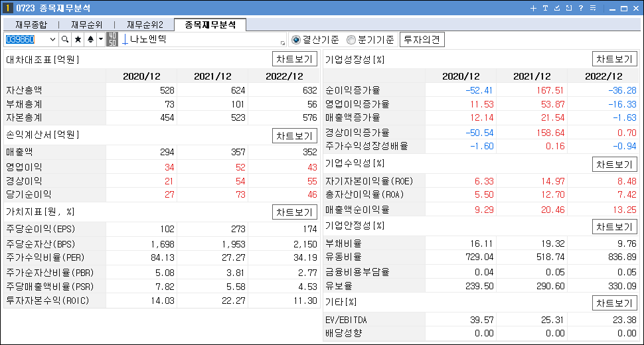Select the 분기기준 radio button

pyautogui.click(x=351, y=40)
